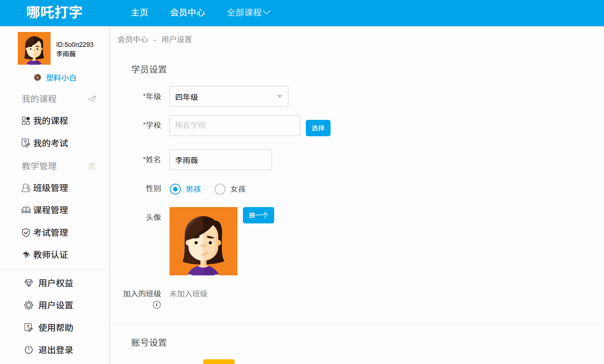
Task: Click the power icon to 退出登录
Action: tap(29, 350)
